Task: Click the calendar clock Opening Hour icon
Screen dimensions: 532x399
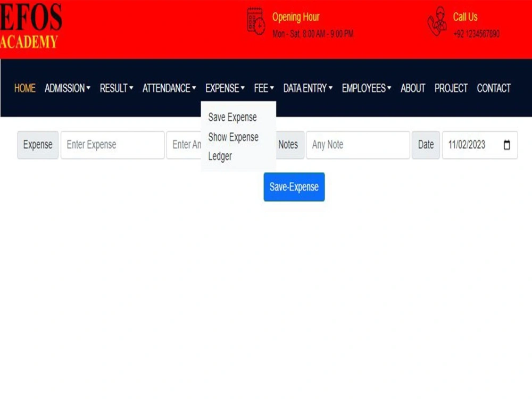Action: [256, 21]
